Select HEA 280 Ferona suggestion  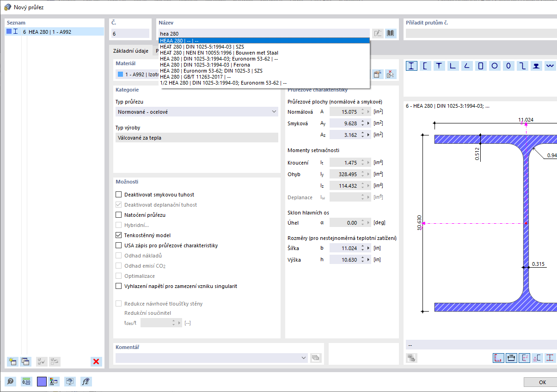(264, 65)
